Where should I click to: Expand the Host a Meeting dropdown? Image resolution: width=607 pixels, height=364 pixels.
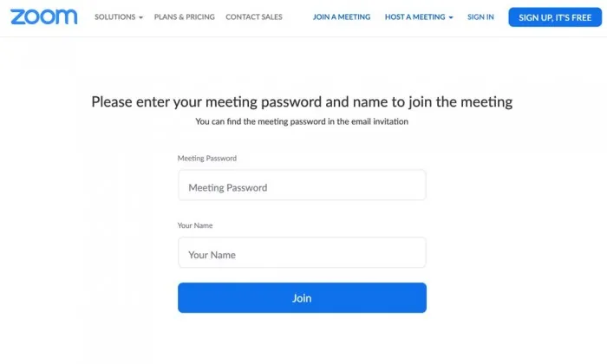(x=414, y=17)
